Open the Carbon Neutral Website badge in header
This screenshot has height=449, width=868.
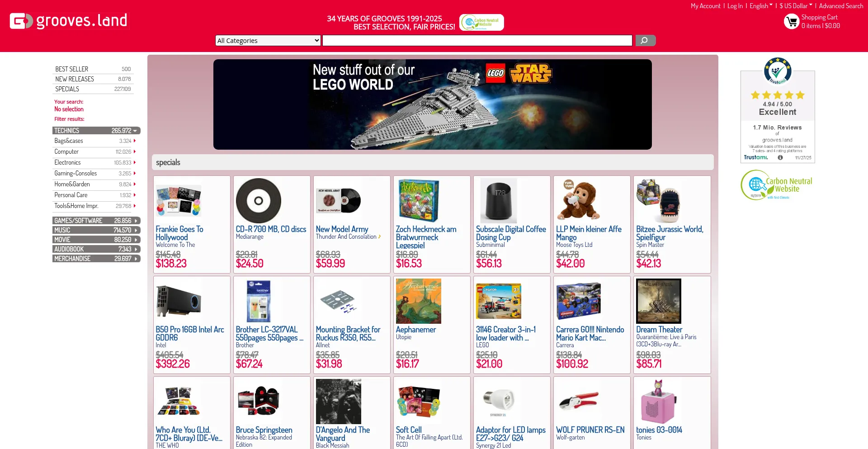(x=481, y=22)
